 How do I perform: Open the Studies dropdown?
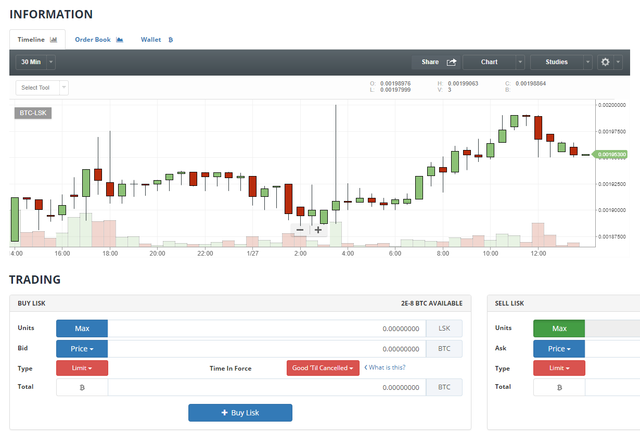pos(561,62)
